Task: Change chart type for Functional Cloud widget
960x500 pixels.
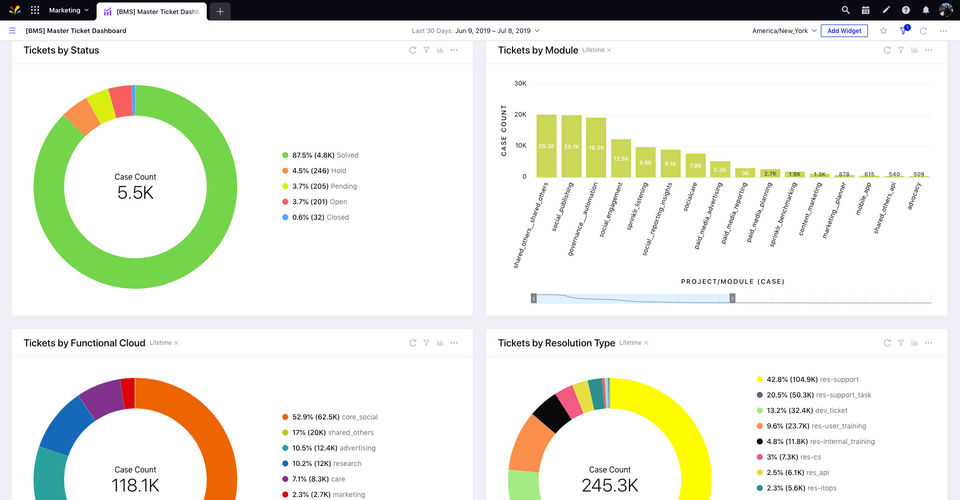Action: (440, 343)
